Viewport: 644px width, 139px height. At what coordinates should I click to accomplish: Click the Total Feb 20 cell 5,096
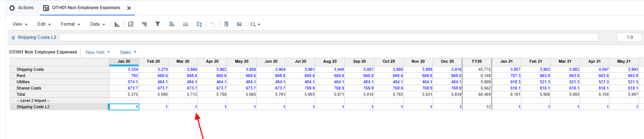point(154,94)
